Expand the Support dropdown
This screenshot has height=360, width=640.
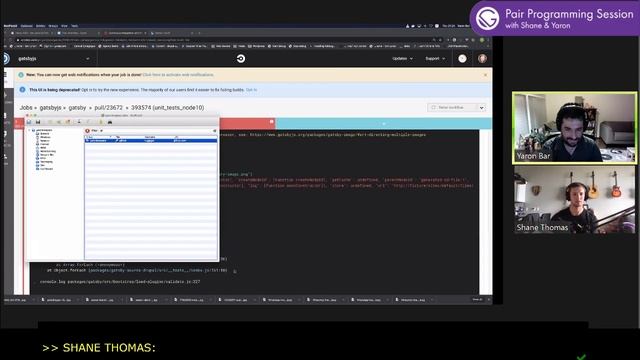435,59
